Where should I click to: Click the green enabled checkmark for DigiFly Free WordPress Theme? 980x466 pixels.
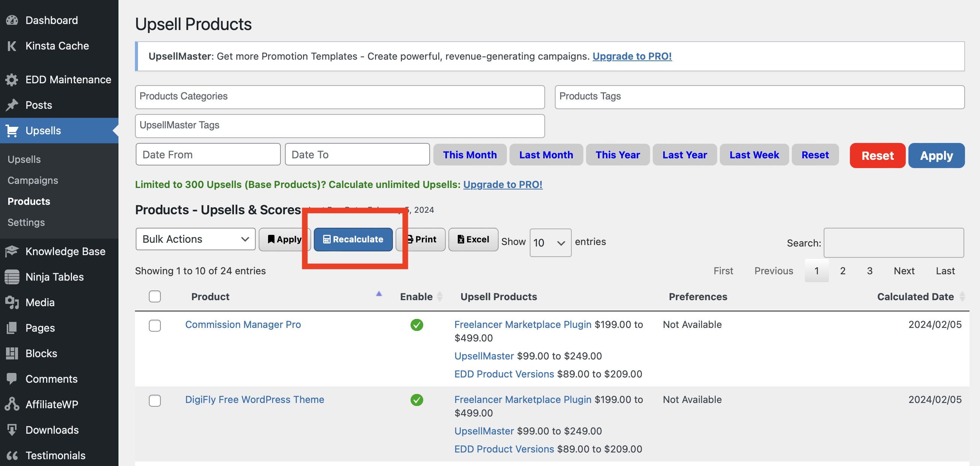[x=417, y=400]
